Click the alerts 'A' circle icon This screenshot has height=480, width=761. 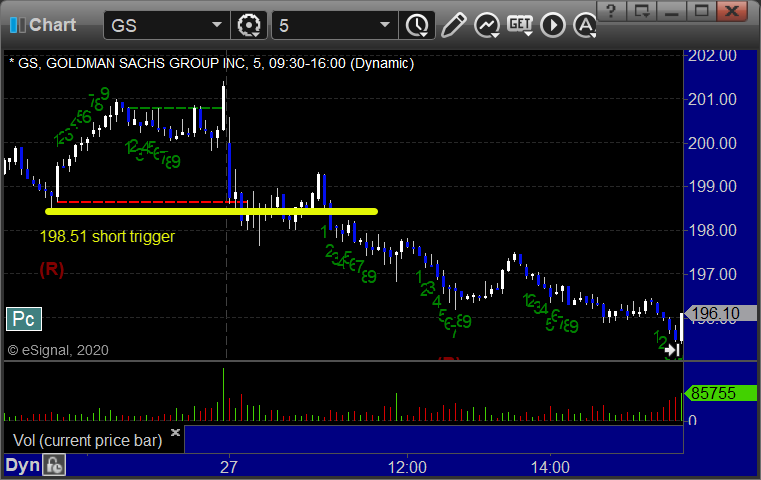point(584,24)
